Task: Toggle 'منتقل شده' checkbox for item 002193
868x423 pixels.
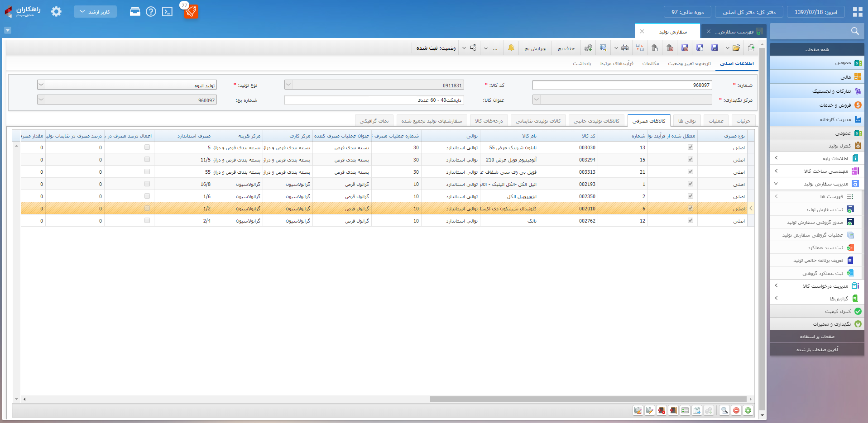Action: (690, 184)
